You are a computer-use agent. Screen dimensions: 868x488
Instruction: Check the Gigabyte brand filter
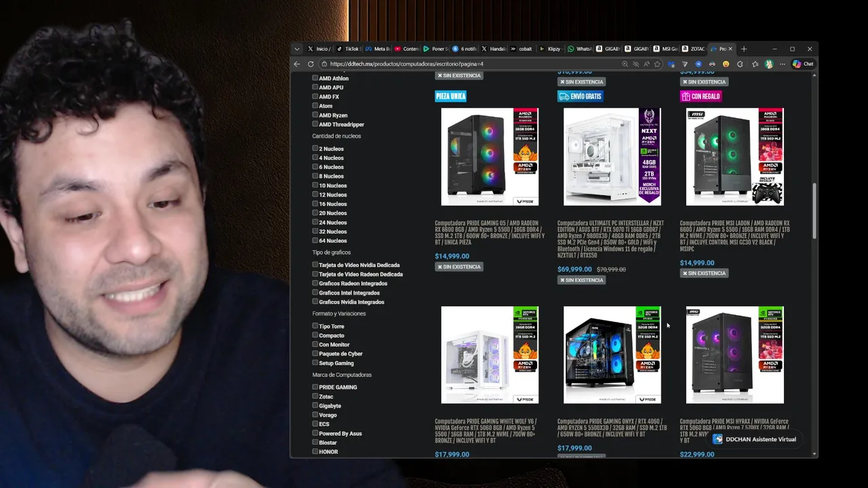tap(315, 405)
